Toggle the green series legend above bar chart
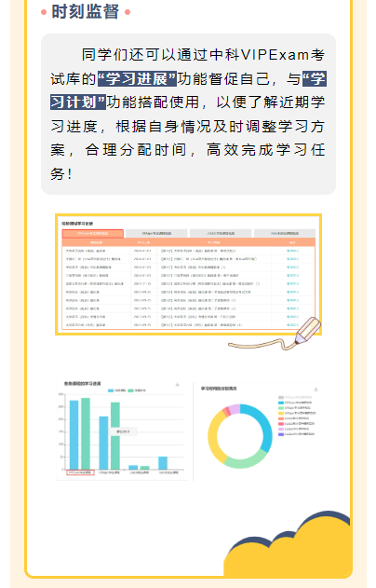376x588 pixels. pyautogui.click(x=137, y=390)
